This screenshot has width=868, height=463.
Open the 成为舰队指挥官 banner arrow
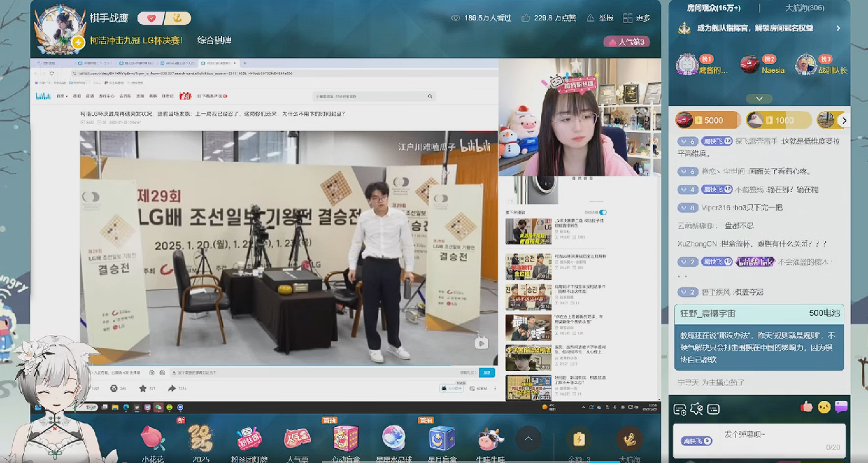[838, 29]
